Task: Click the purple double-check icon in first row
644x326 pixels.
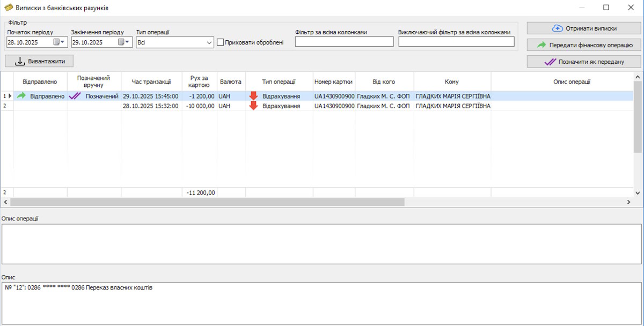Action: click(75, 96)
